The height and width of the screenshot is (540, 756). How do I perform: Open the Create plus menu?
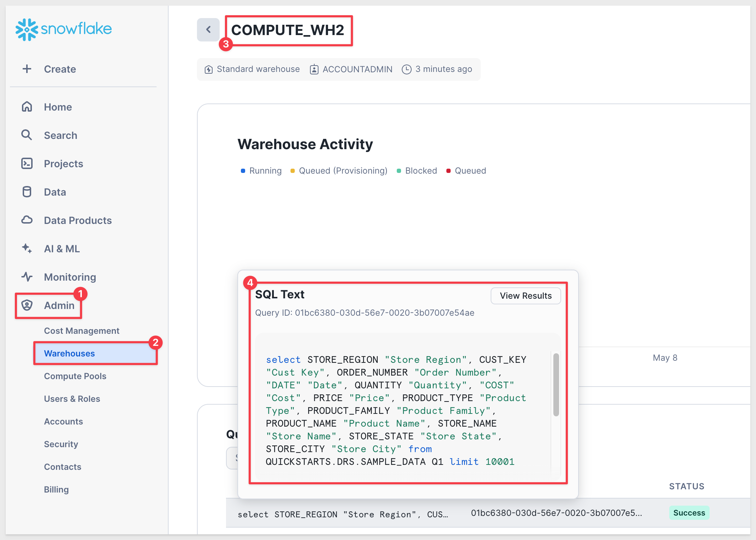point(49,69)
